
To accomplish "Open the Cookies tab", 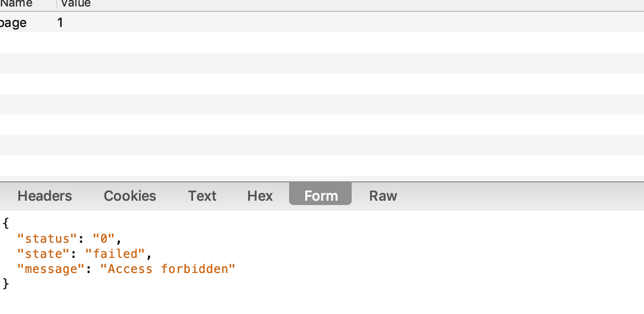I will (x=130, y=196).
